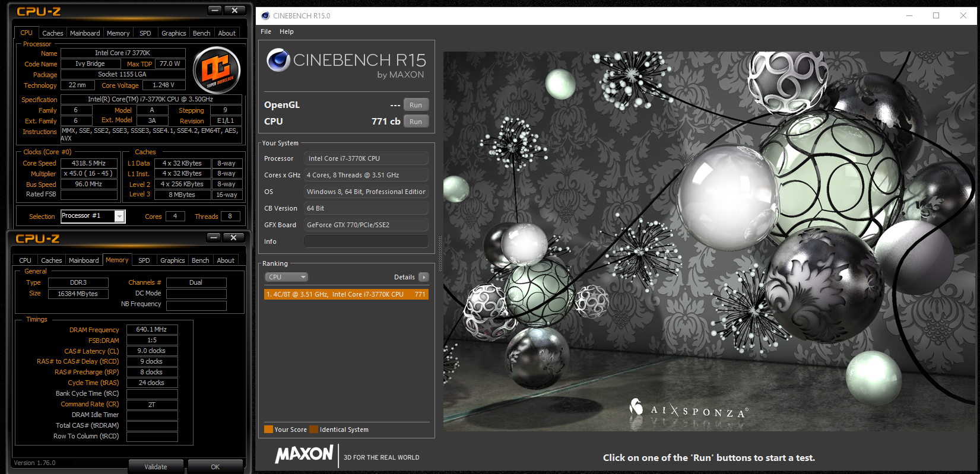Open About tab in top CPU-Z window
The width and height of the screenshot is (980, 474).
coord(227,33)
